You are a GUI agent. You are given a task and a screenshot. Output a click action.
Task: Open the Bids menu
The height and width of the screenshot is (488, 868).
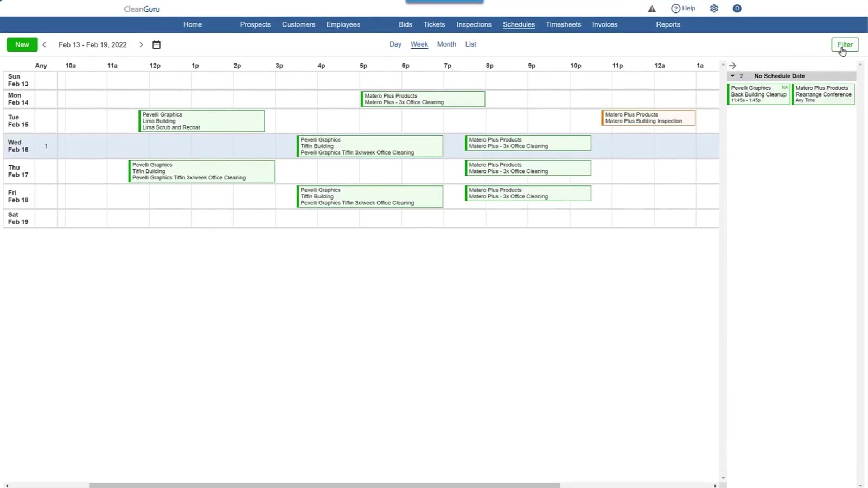405,24
